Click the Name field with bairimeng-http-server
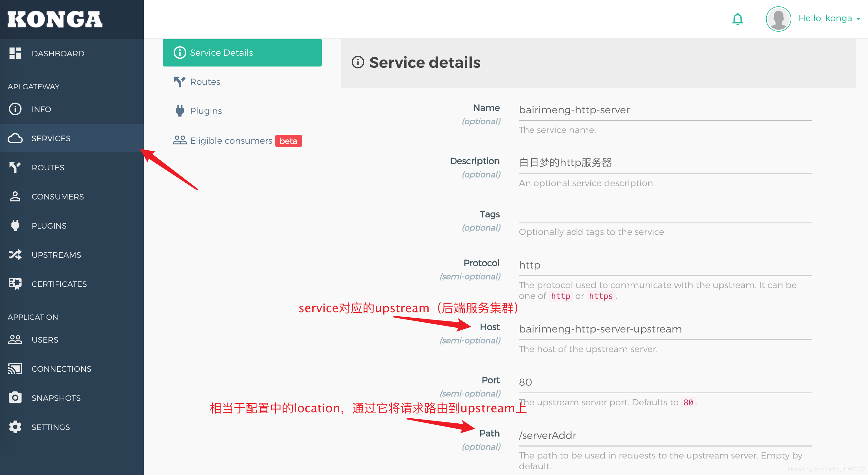 tap(665, 110)
